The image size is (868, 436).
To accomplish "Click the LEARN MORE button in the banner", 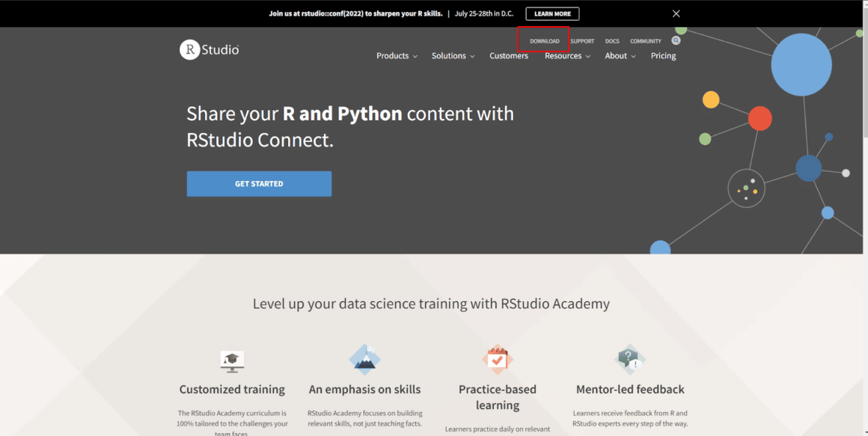I will pyautogui.click(x=552, y=13).
